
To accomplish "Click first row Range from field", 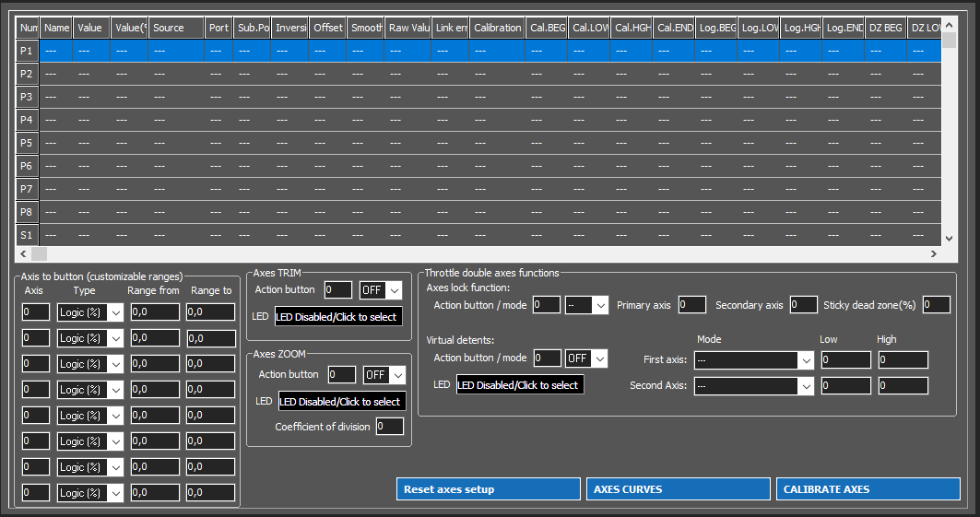I will click(x=155, y=311).
